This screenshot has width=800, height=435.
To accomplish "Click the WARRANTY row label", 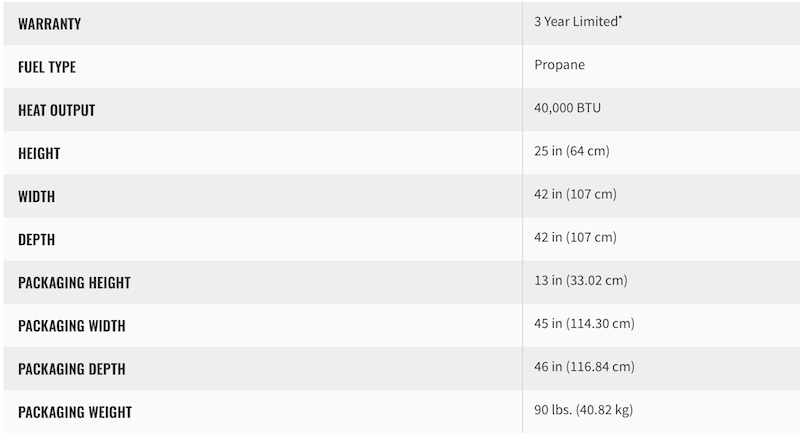I will (49, 24).
